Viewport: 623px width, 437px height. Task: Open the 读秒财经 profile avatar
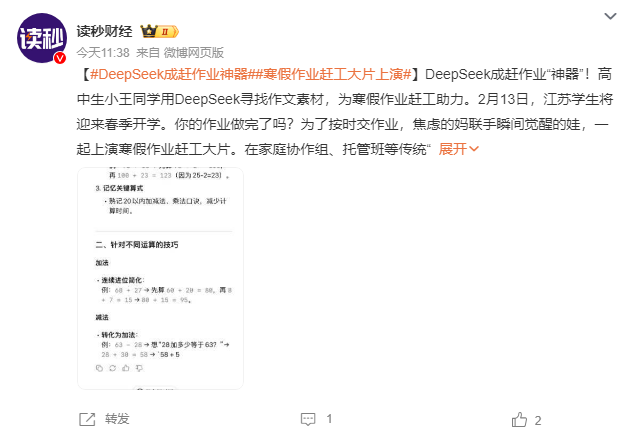[42, 38]
